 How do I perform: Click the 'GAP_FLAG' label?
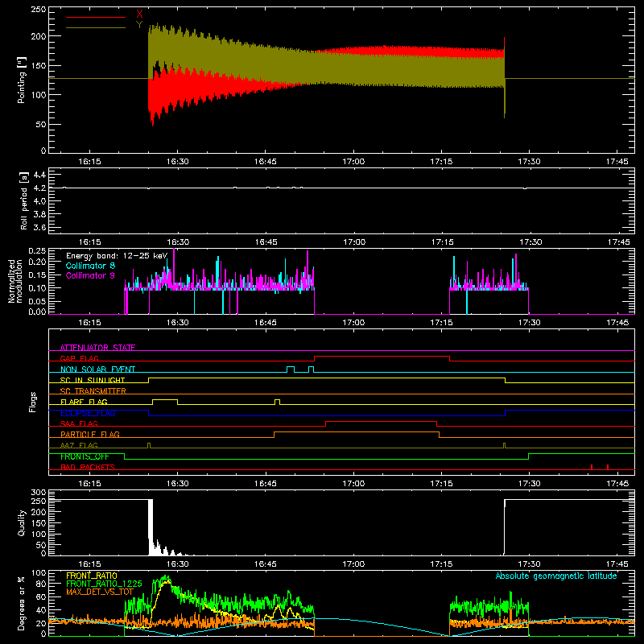click(x=79, y=358)
